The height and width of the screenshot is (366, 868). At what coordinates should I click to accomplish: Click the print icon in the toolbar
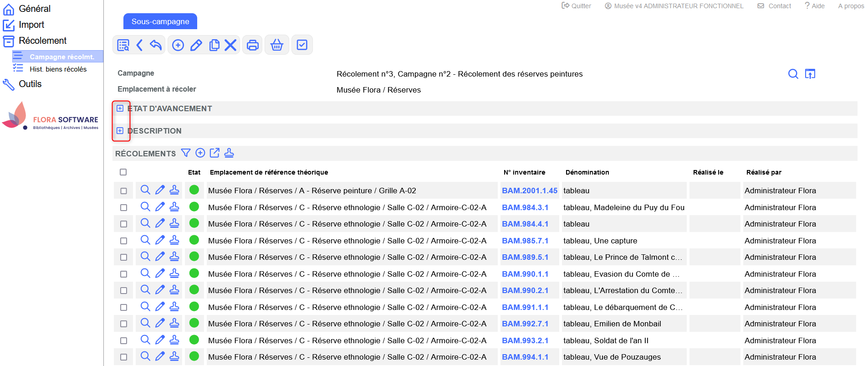tap(252, 45)
